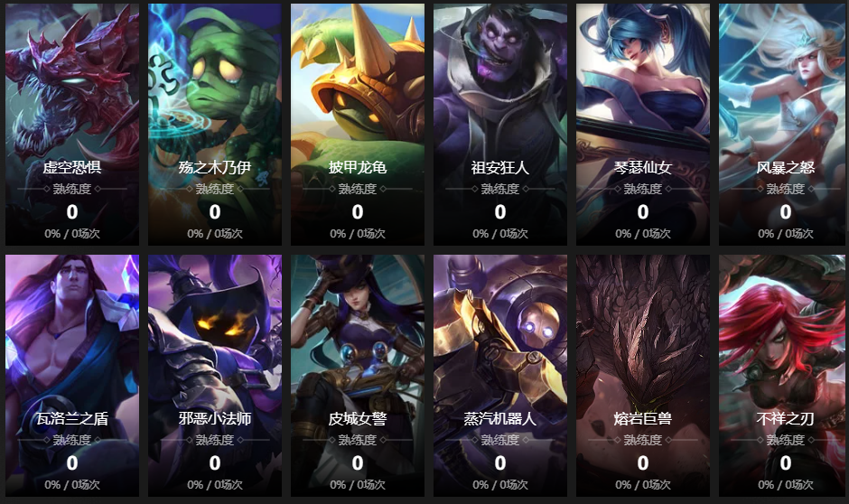Click the mastery score 0 under 不祥之刃

786,462
